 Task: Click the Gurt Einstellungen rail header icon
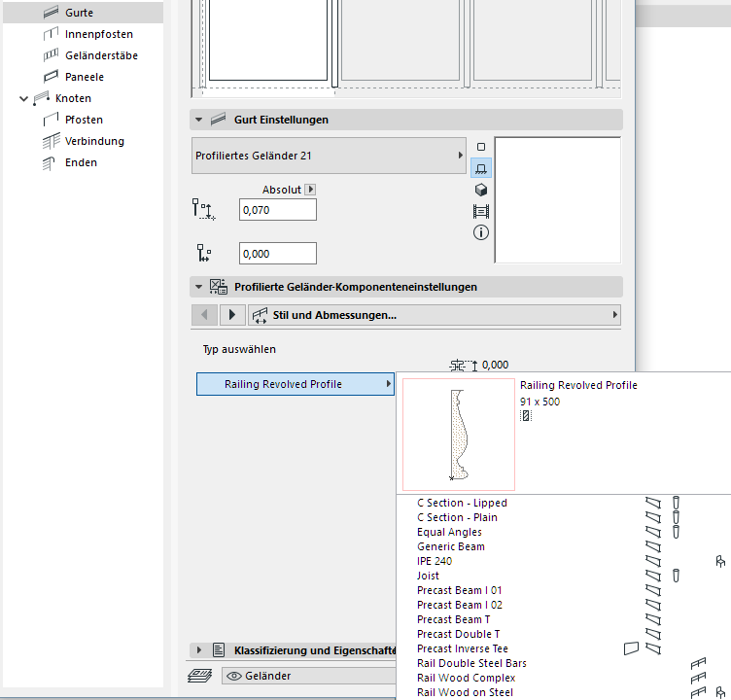[218, 120]
